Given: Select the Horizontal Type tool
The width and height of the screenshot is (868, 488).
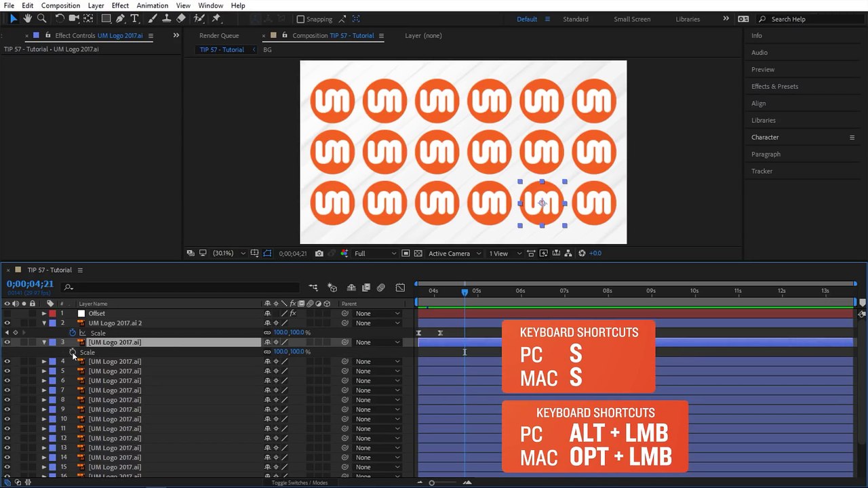Looking at the screenshot, I should tap(134, 19).
